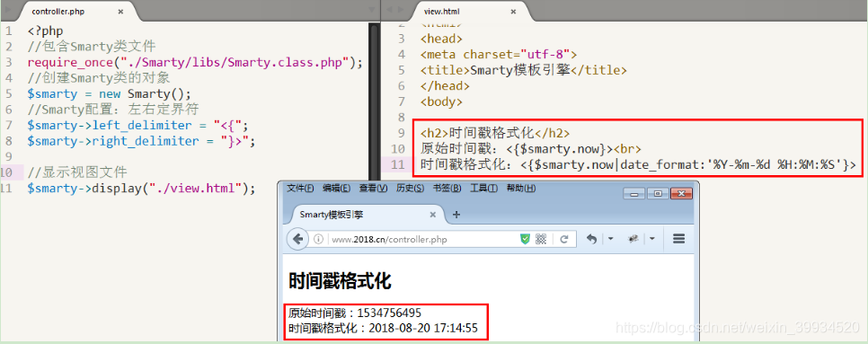
Task: Reload the page with the refresh icon
Action: 564,239
